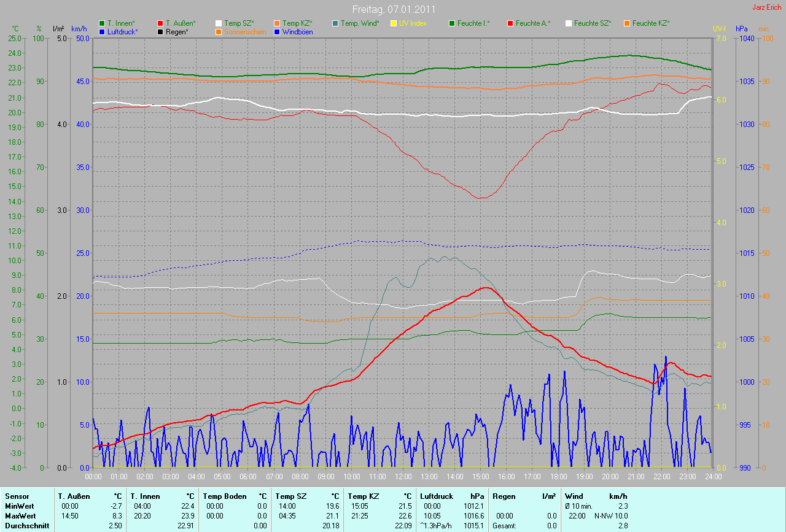The width and height of the screenshot is (786, 532).
Task: Click the orange Temp KZ legend square
Action: click(x=277, y=23)
